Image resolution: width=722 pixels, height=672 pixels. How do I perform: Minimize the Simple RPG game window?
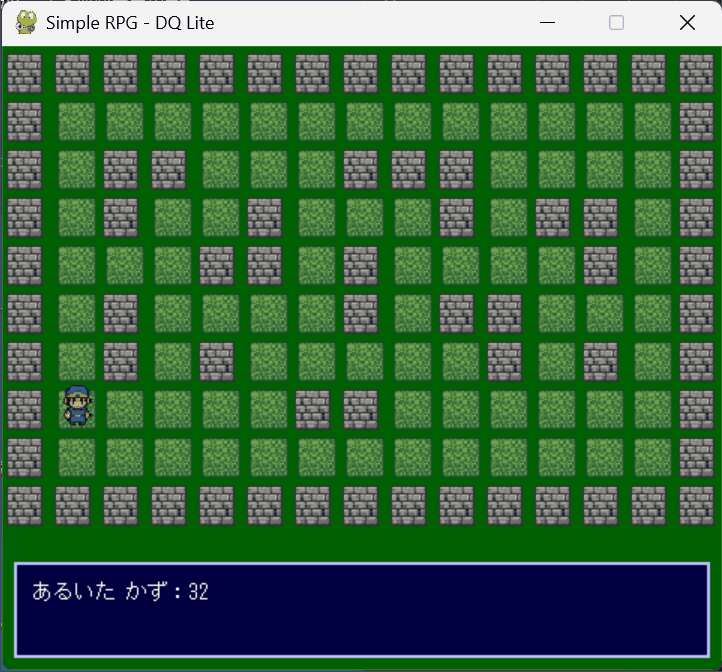(547, 23)
